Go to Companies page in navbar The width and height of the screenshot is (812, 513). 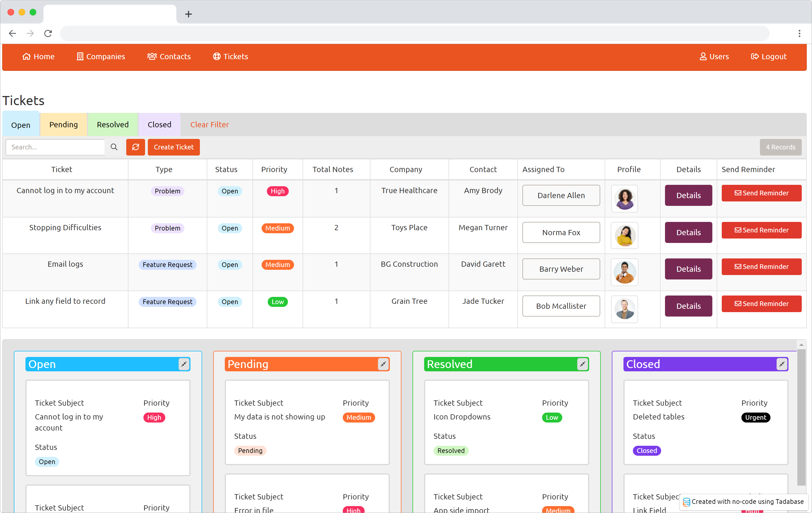[100, 57]
